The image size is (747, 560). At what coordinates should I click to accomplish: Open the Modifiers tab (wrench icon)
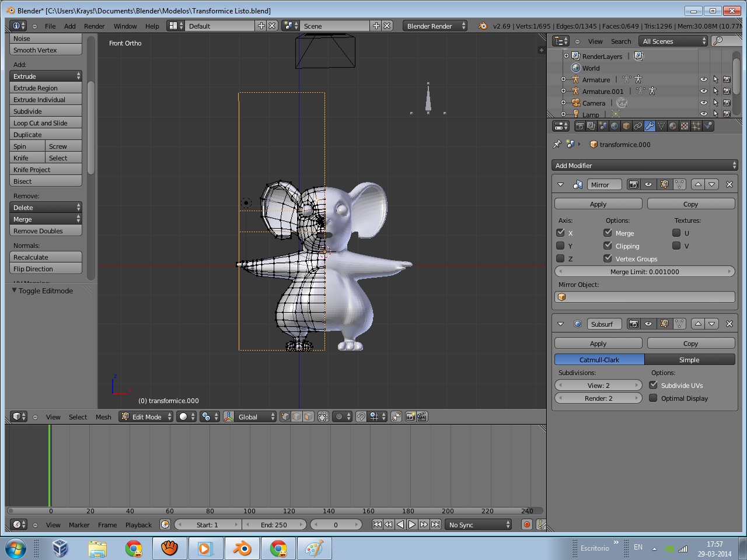(x=650, y=126)
